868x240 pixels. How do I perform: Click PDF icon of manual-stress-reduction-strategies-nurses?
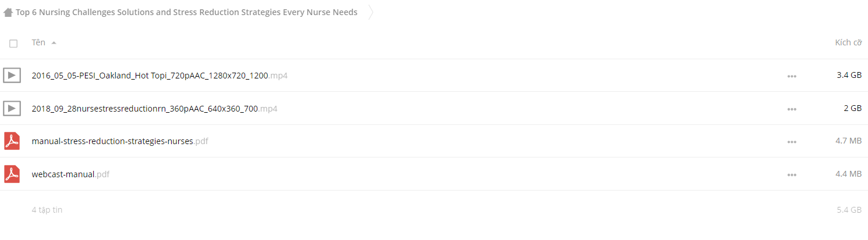pyautogui.click(x=12, y=141)
